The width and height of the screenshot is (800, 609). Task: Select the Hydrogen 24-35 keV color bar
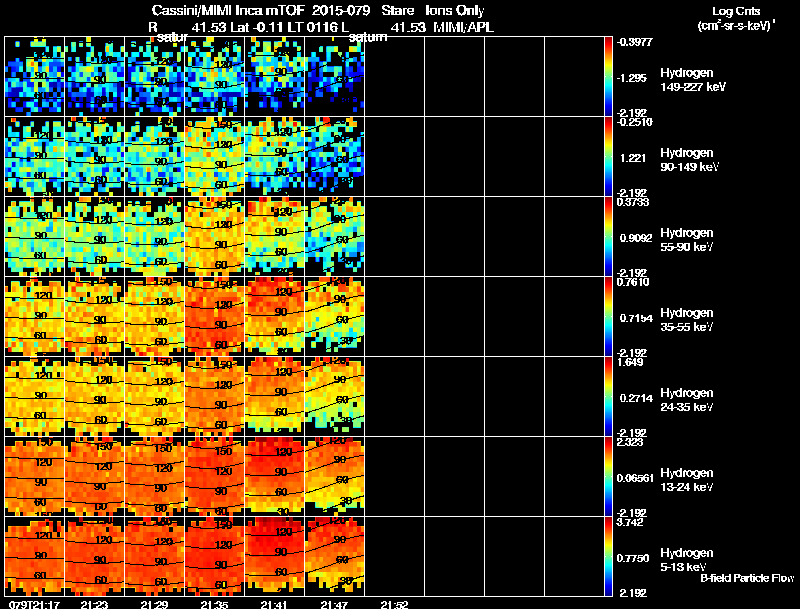tap(608, 396)
